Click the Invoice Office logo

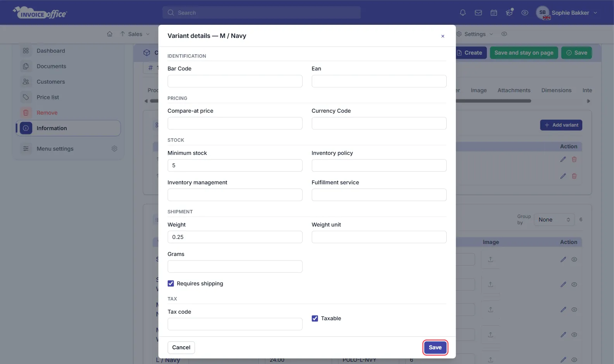point(40,13)
